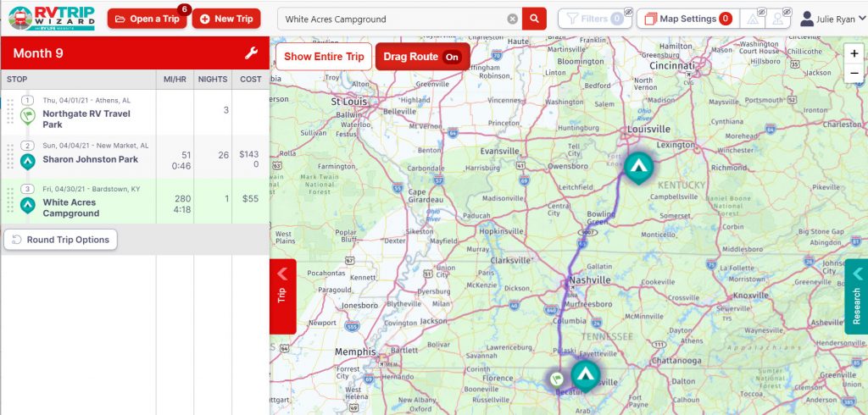Click the Cincinnati label on the map
Image resolution: width=868 pixels, height=415 pixels.
coord(672,65)
